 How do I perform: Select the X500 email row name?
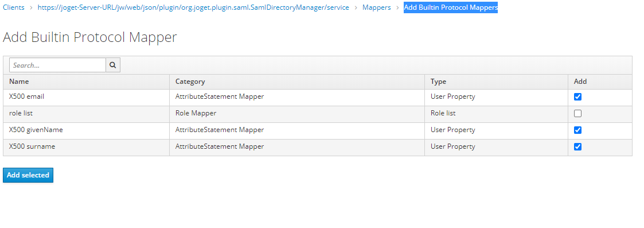(x=26, y=96)
